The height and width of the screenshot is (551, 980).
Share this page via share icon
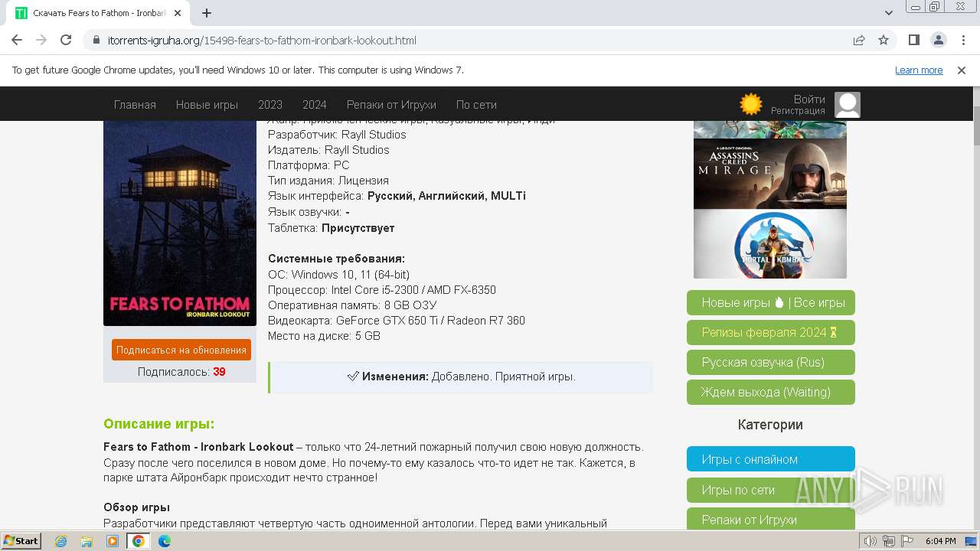(859, 40)
